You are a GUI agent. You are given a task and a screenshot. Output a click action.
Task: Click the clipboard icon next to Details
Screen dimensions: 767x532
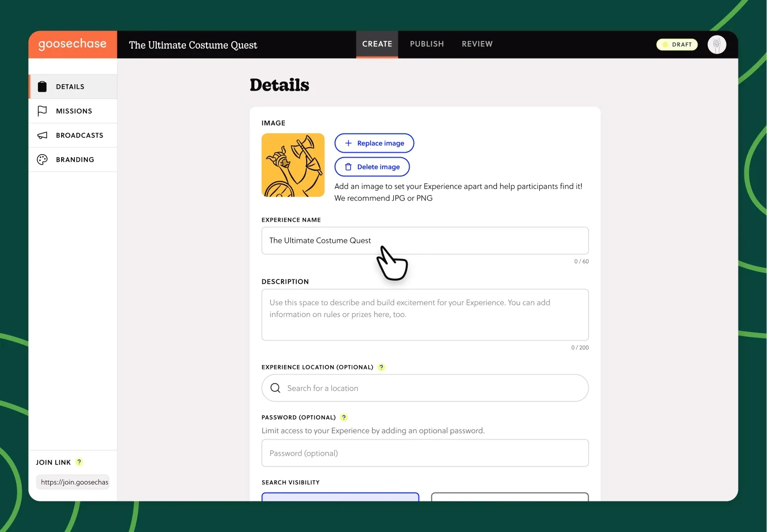tap(42, 87)
